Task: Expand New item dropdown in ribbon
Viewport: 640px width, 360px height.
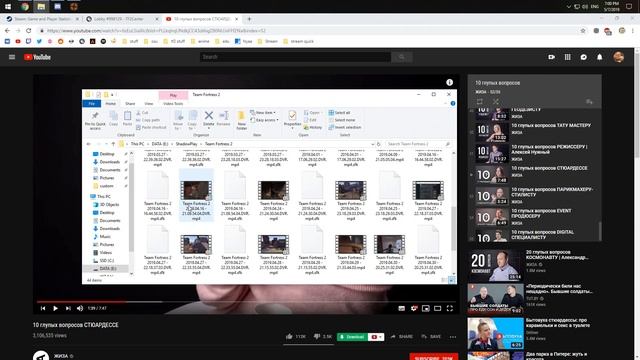Action: pos(263,113)
